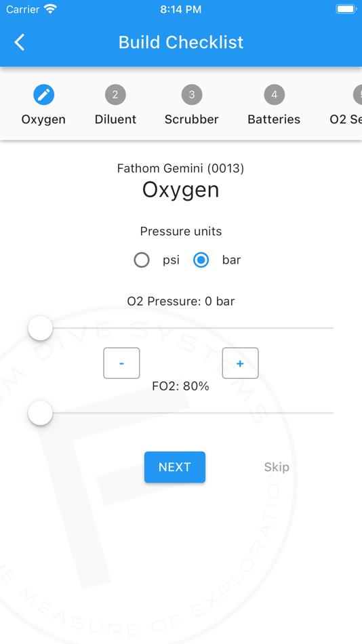362x644 pixels.
Task: Tap the 8:14 PM clock
Action: tap(181, 9)
